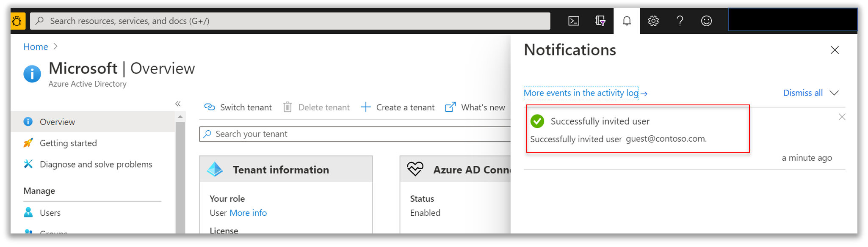Screen dimensions: 868x247
Task: Select Overview in the sidebar
Action: pos(93,122)
